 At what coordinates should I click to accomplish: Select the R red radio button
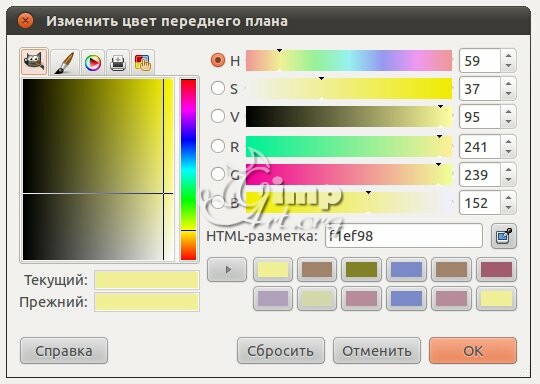point(218,146)
